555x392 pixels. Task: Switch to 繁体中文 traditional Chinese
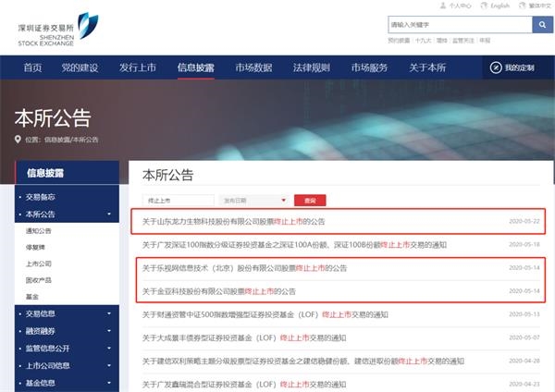coord(539,6)
